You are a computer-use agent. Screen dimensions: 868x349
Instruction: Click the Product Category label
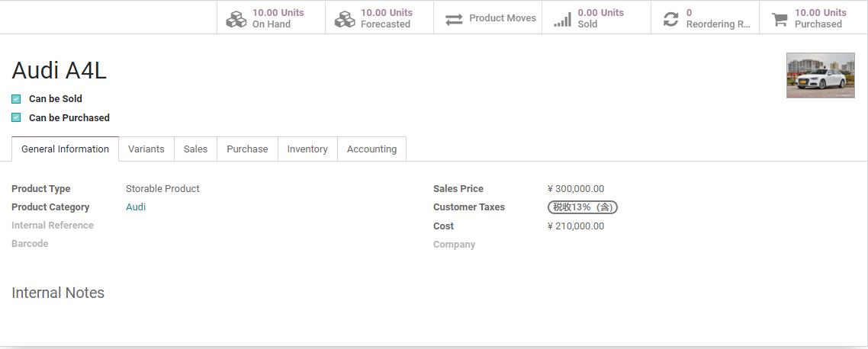point(50,207)
